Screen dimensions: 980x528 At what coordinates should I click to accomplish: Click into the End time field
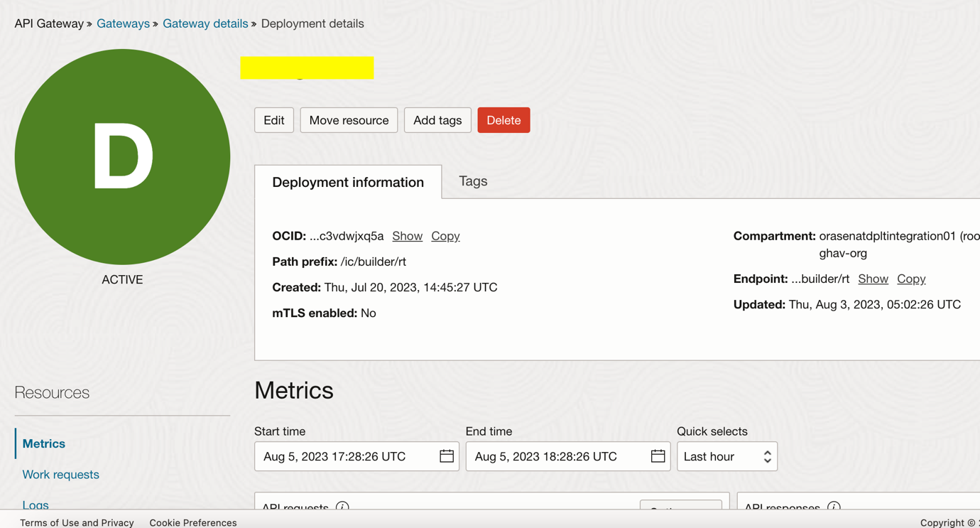[556, 456]
